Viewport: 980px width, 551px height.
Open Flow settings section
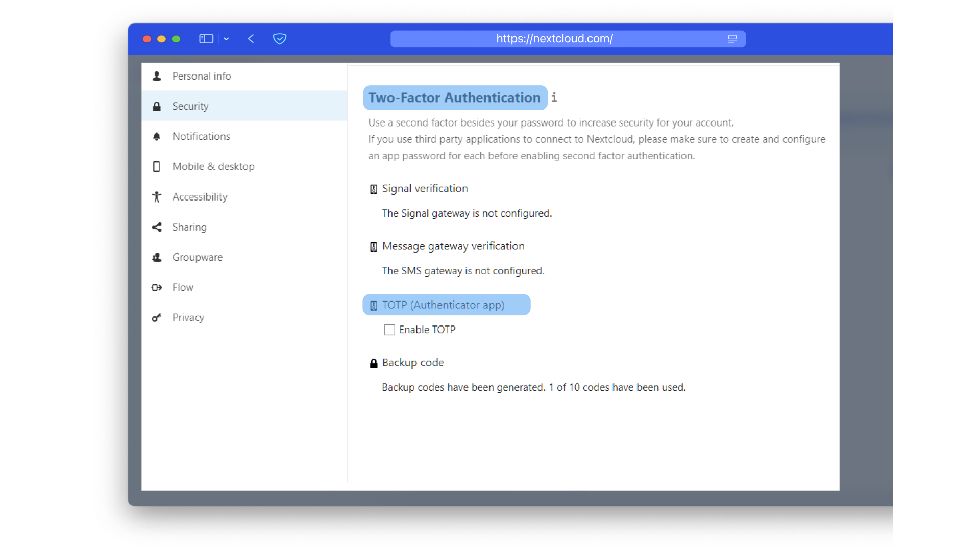244,287
